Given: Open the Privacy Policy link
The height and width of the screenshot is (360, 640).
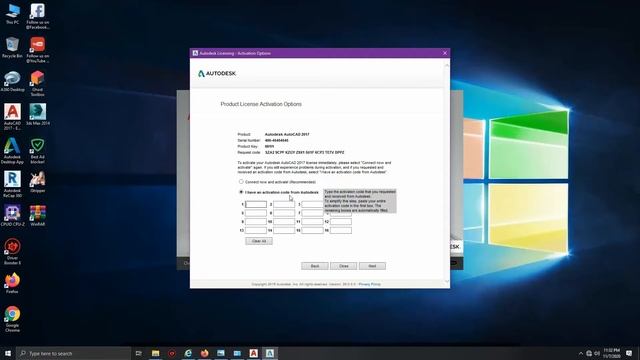Looking at the screenshot, I should click(369, 284).
